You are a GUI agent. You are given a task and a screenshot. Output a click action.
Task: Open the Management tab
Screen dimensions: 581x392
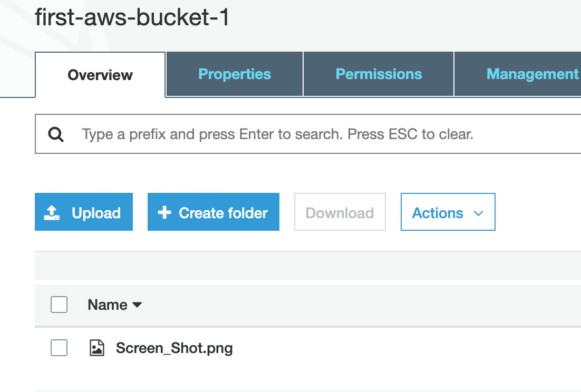532,74
